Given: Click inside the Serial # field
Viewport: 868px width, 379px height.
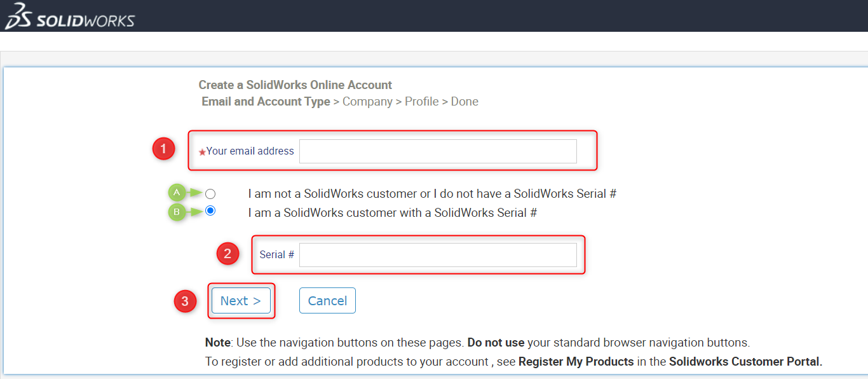Looking at the screenshot, I should click(x=438, y=254).
